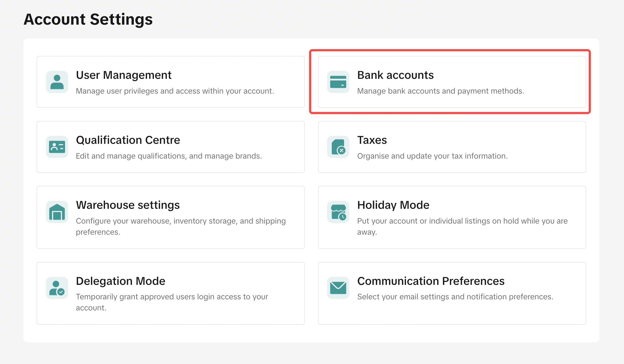This screenshot has width=624, height=364.
Task: Click the Holiday Mode shop clock icon
Action: (x=338, y=212)
